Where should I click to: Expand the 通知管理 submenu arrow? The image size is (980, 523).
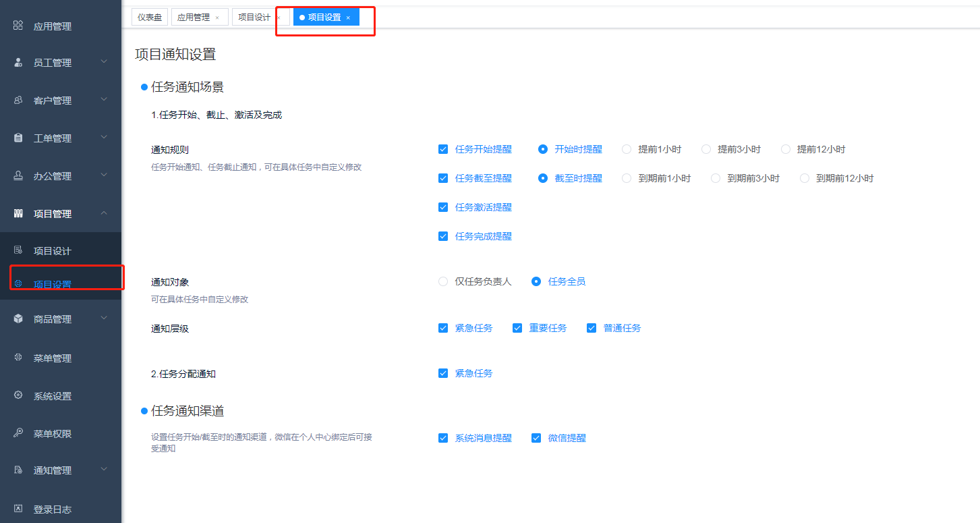coord(104,470)
